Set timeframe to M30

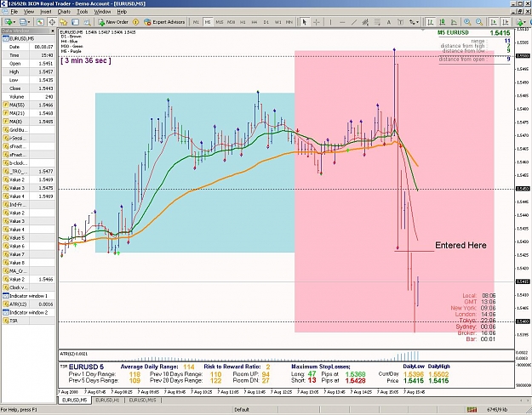click(x=231, y=22)
